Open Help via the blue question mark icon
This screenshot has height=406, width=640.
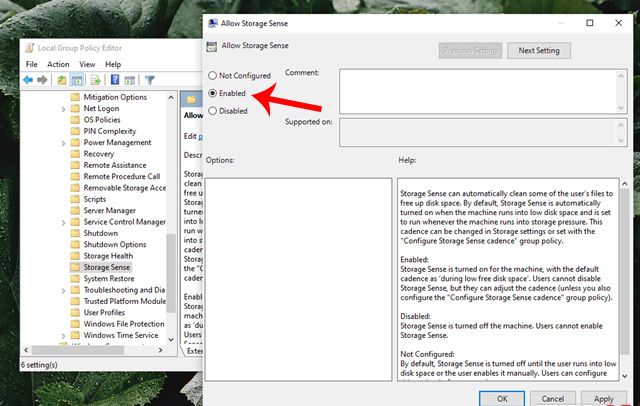(x=115, y=80)
